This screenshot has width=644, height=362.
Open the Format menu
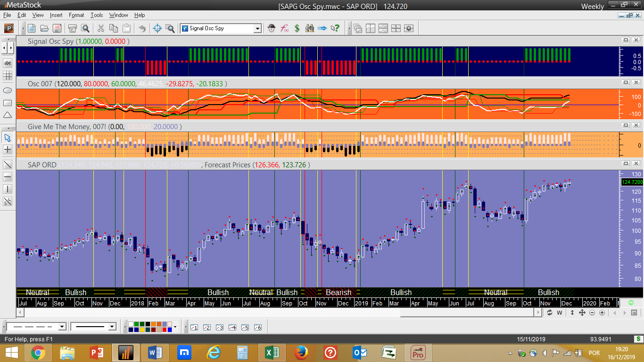pos(76,15)
